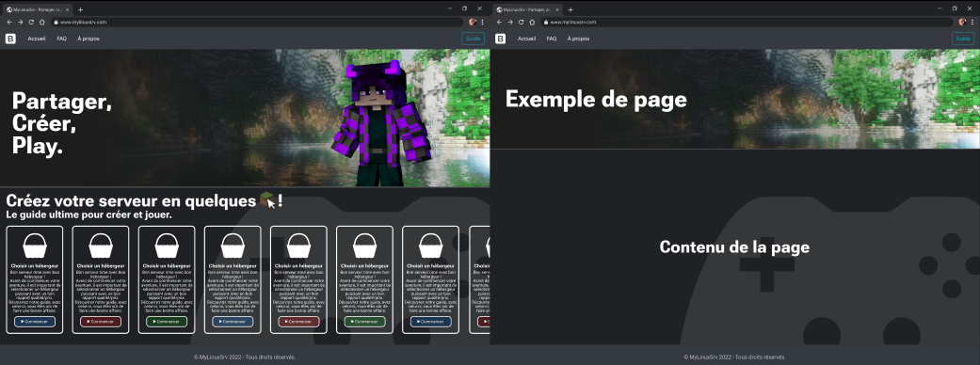Go forward in the right browser window
Screen dimensions: 980x365
510,22
